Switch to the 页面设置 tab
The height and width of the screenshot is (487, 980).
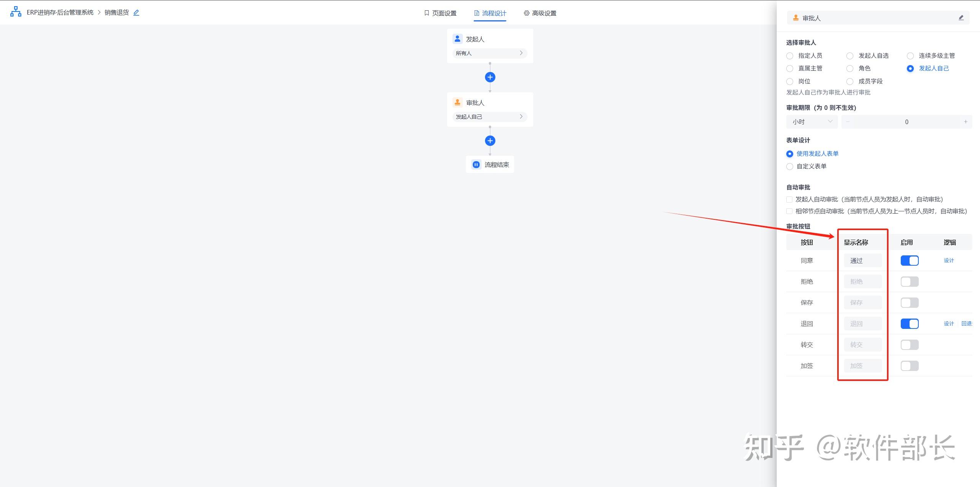tap(440, 13)
